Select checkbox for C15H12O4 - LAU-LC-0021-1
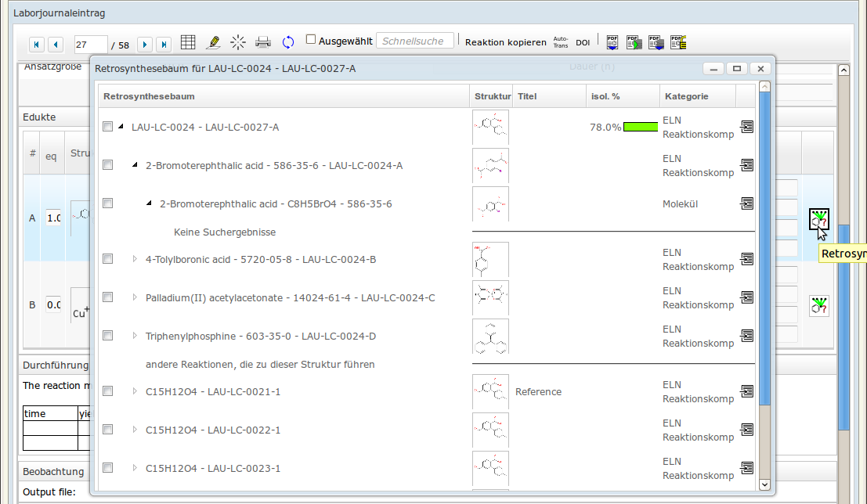 (x=108, y=391)
